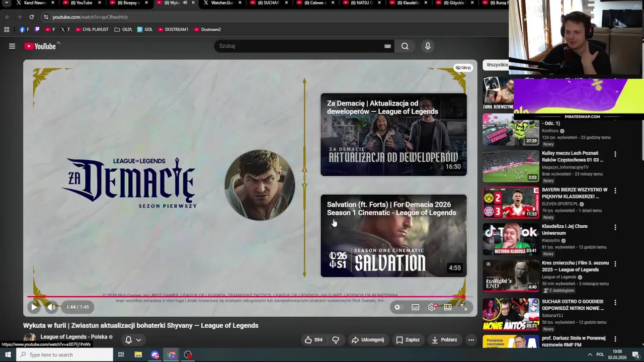Open the Facebook bookmark
Screen dimensions: 644x362
(24, 30)
